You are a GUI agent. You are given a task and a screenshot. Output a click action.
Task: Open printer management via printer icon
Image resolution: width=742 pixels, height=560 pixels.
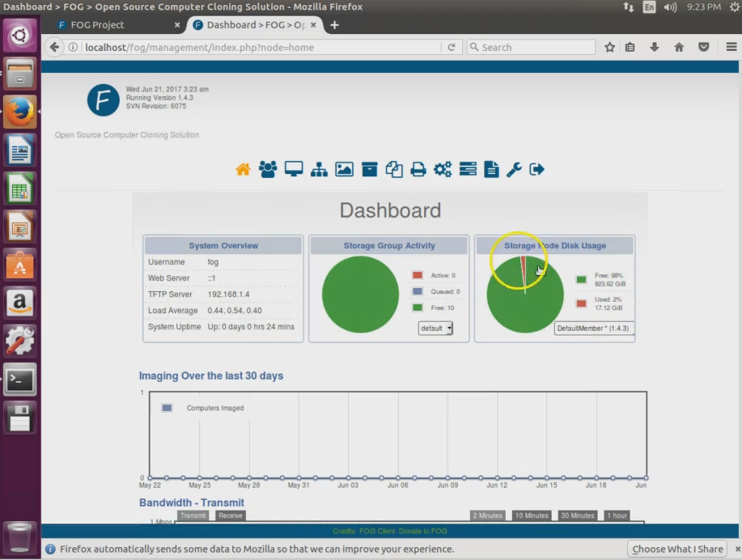[x=418, y=169]
